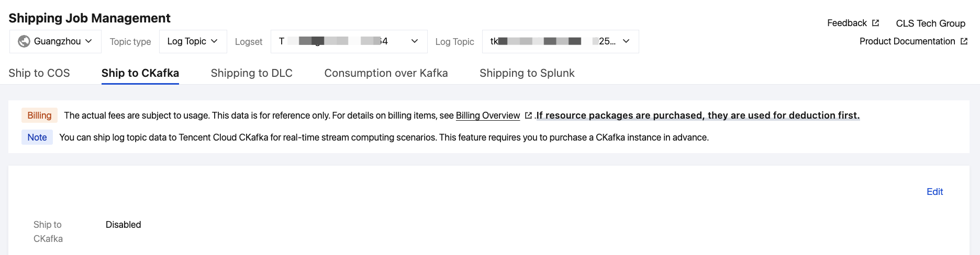Click the external-link icon after Billing Overview
The image size is (980, 255).
point(528,115)
